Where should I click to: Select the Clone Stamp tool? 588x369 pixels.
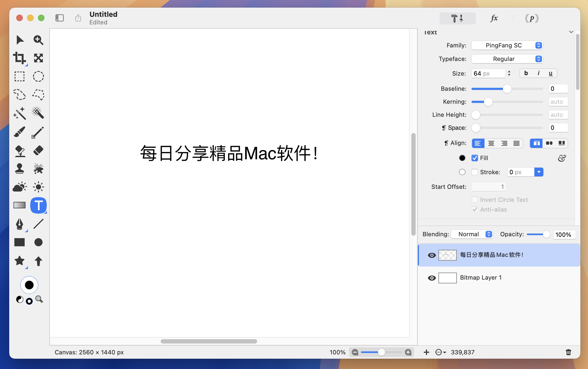(20, 168)
